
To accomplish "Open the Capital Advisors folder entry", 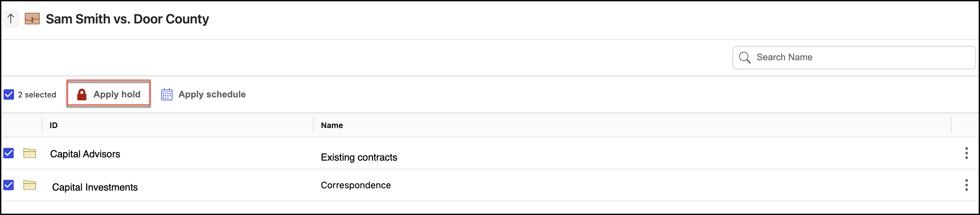I will [85, 154].
